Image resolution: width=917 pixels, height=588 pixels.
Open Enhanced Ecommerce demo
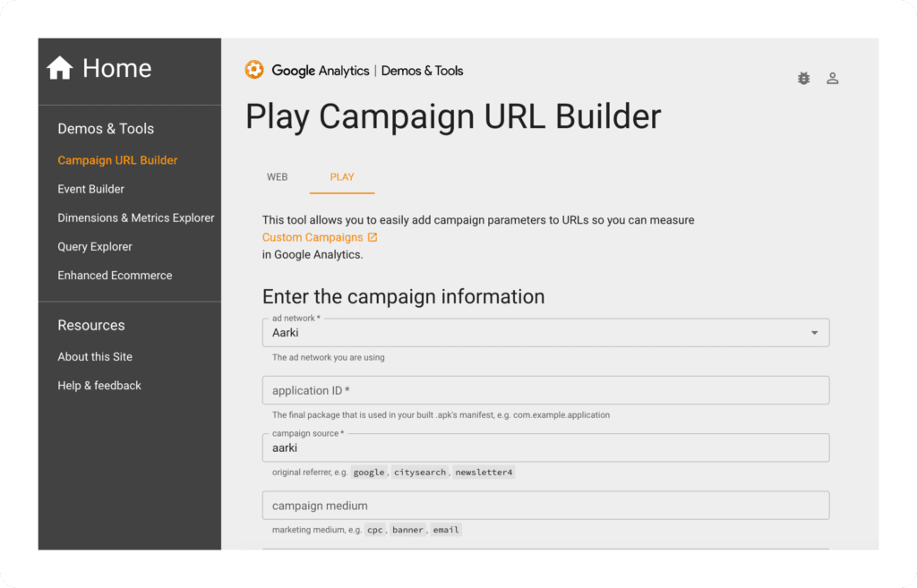(115, 275)
